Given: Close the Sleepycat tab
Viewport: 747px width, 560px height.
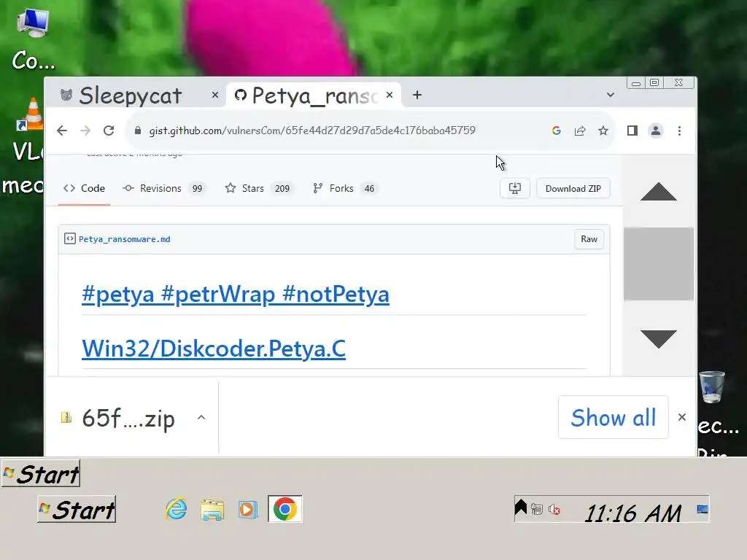Looking at the screenshot, I should pos(215,96).
